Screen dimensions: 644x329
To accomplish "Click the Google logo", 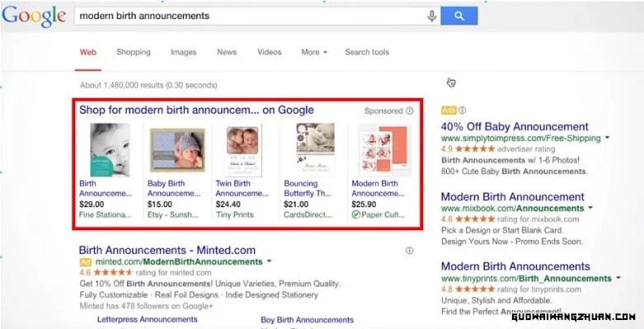I will point(34,16).
